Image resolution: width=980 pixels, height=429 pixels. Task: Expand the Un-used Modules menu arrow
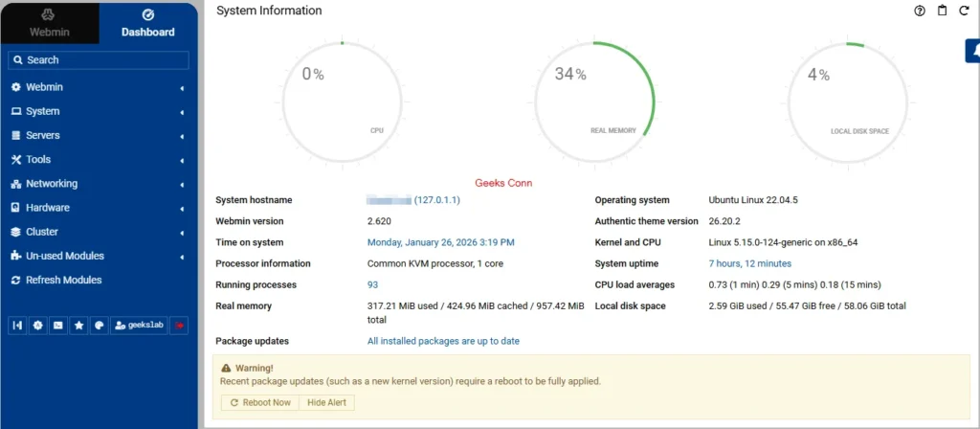coord(182,258)
